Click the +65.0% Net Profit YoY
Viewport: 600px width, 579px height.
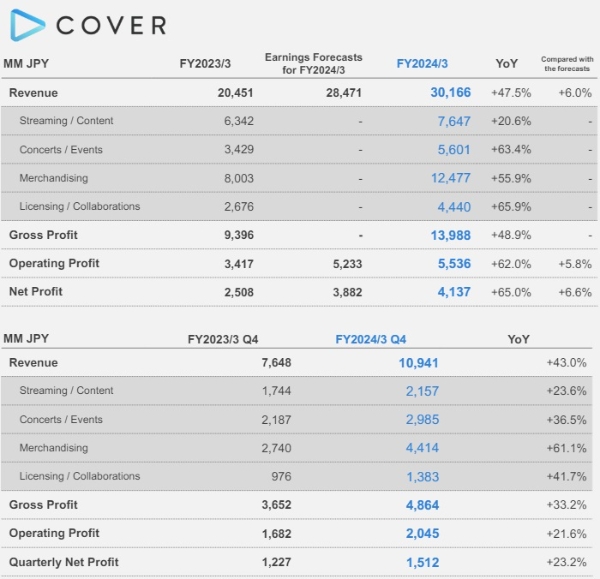tap(511, 292)
